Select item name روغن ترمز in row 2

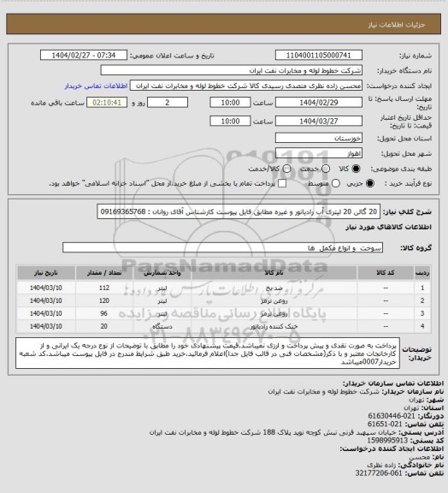point(274,301)
